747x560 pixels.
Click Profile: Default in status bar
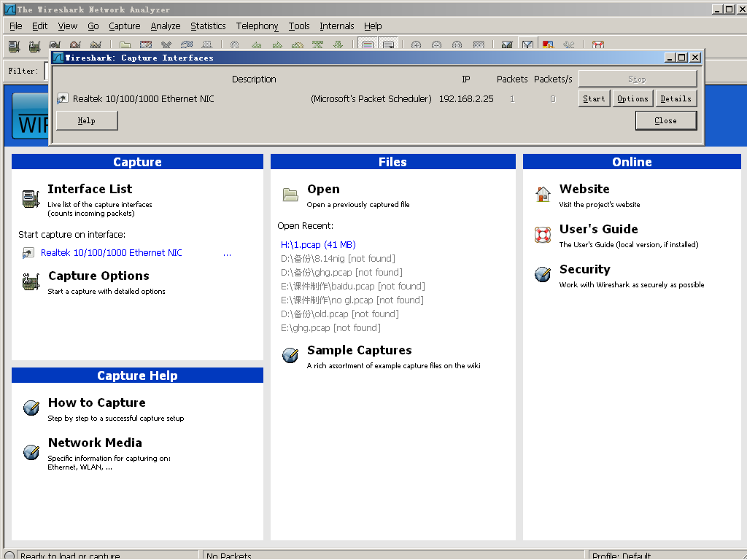coord(622,556)
